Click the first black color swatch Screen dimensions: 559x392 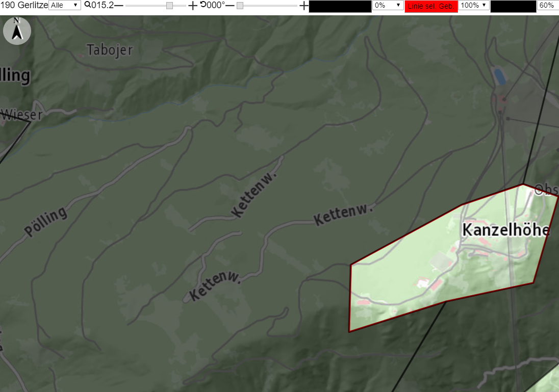(x=340, y=6)
